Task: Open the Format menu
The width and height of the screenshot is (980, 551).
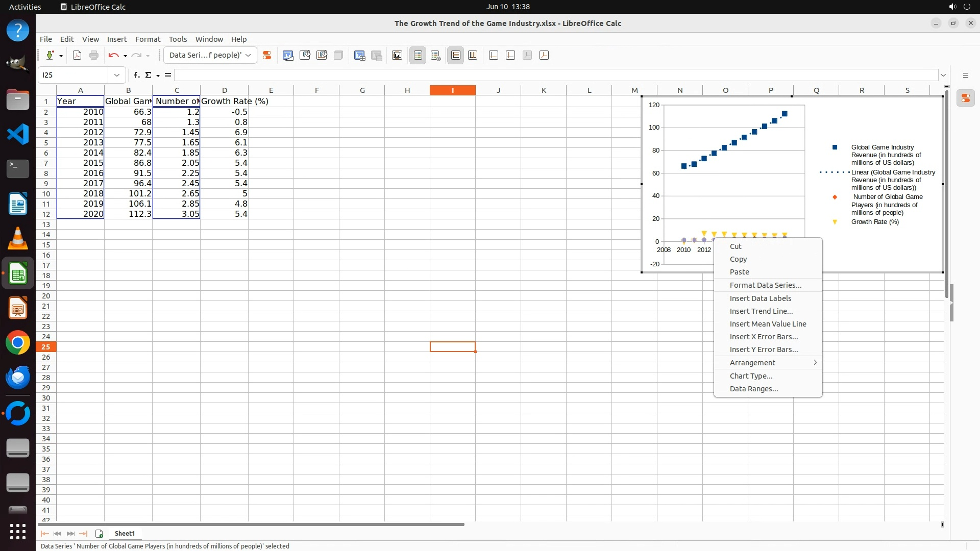Action: point(148,39)
